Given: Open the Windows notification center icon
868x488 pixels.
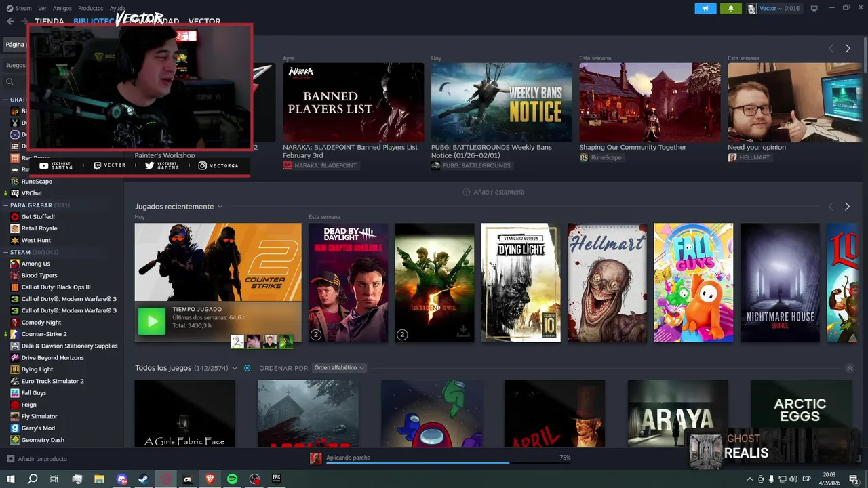Looking at the screenshot, I should point(854,479).
